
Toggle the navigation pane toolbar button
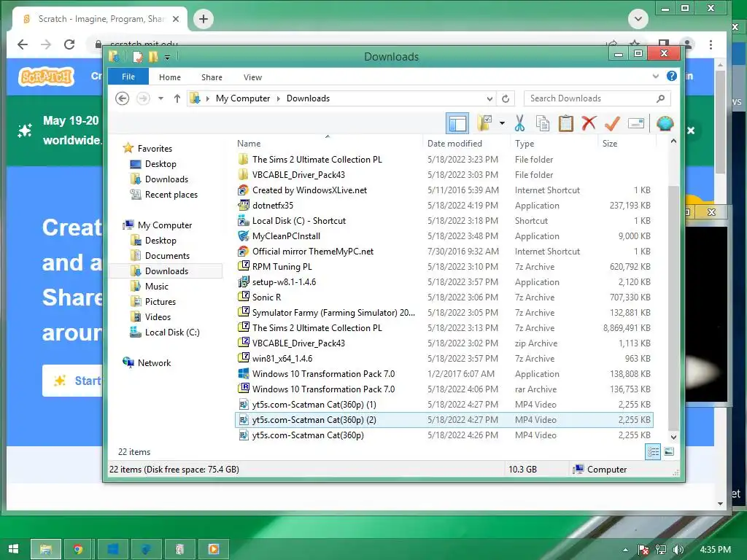click(x=457, y=123)
